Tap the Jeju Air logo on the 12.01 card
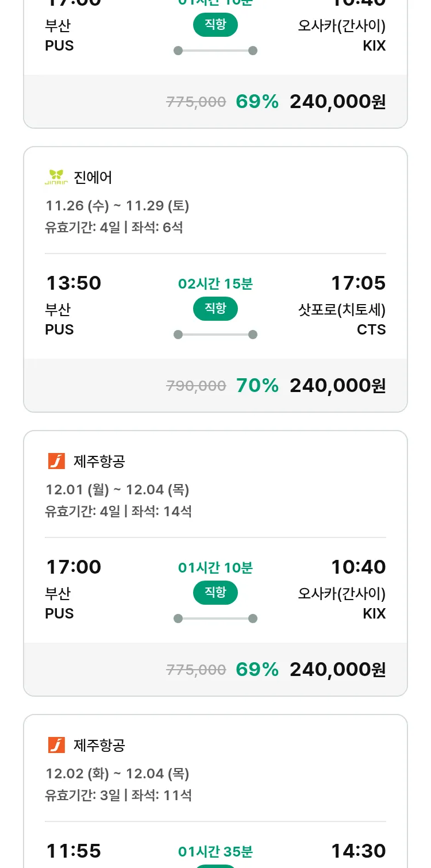Image resolution: width=431 pixels, height=868 pixels. coord(56,461)
